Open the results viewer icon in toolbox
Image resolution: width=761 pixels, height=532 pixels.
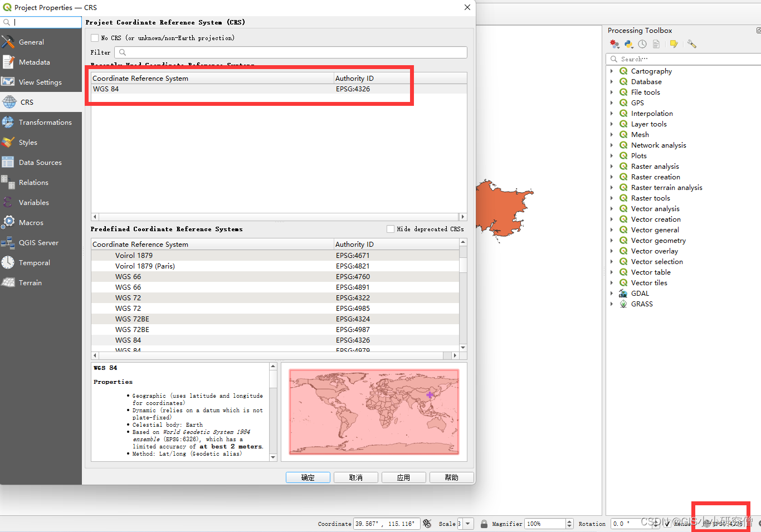(656, 44)
